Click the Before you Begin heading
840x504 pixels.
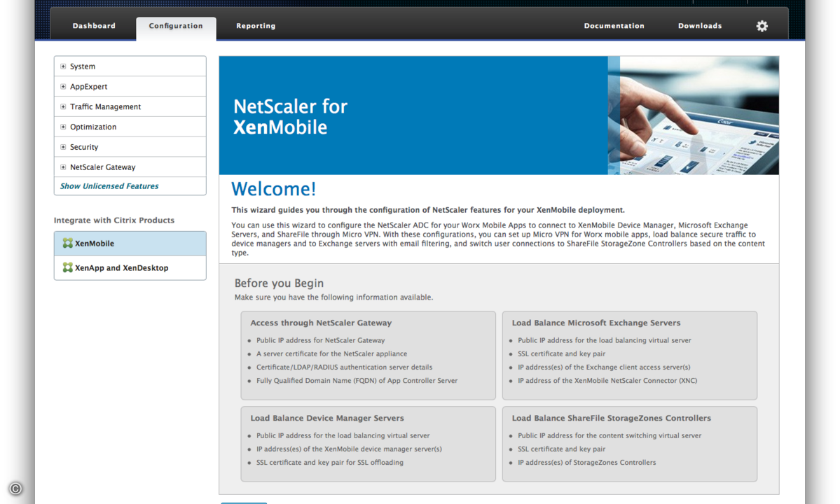point(279,283)
